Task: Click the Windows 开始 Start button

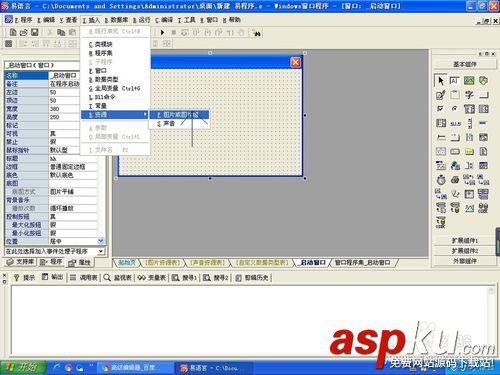Action: [23, 368]
